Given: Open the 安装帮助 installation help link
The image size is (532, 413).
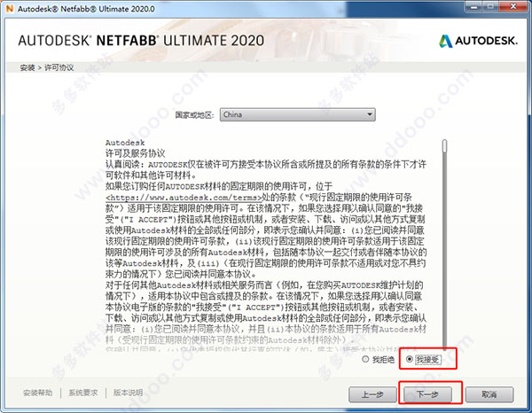Looking at the screenshot, I should tap(37, 393).
